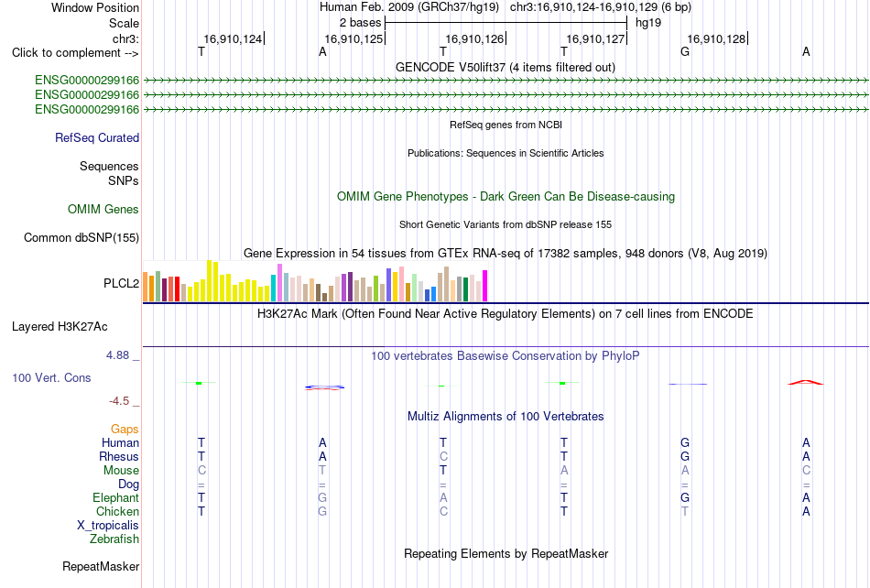Screen dimensions: 870x588
Task: Click base G in the Human alignment row
Action: pyautogui.click(x=685, y=442)
